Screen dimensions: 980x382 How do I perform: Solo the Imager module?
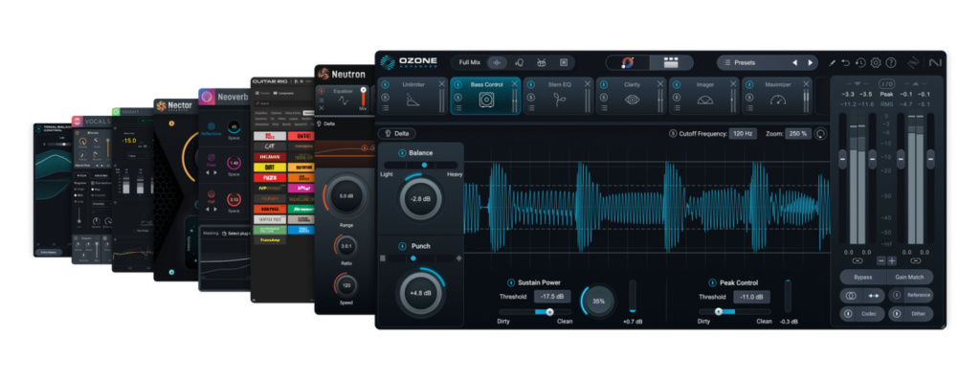point(677,97)
